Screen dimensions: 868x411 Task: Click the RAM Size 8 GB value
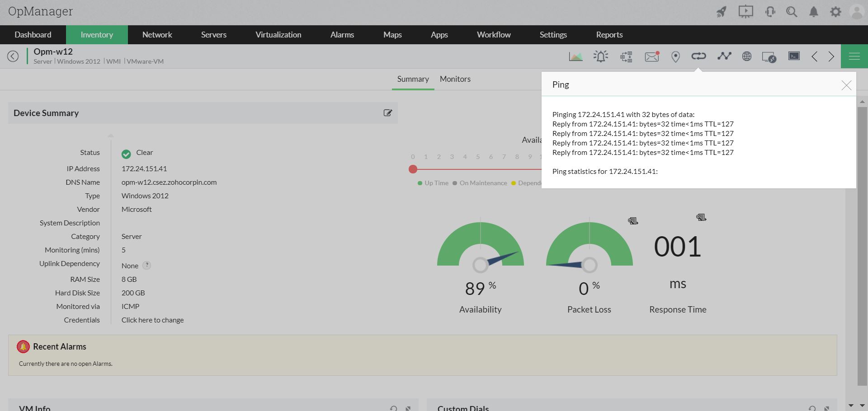pyautogui.click(x=129, y=279)
